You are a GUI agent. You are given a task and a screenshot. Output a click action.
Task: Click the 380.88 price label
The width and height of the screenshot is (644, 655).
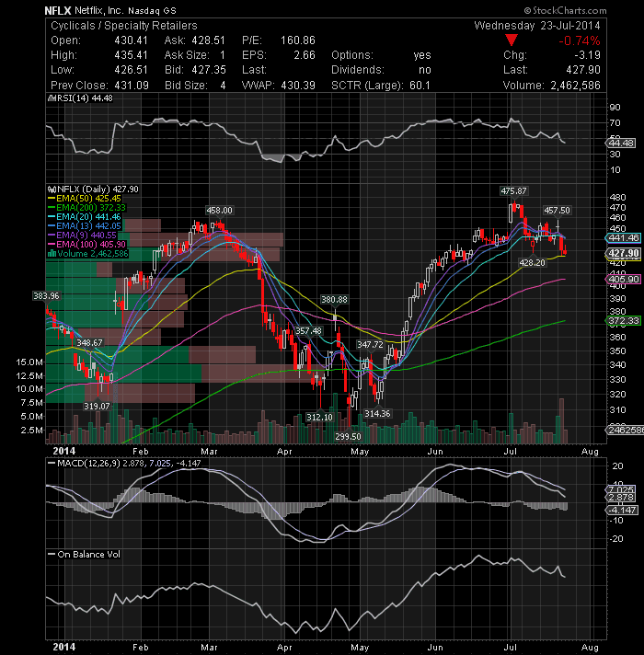tap(334, 300)
